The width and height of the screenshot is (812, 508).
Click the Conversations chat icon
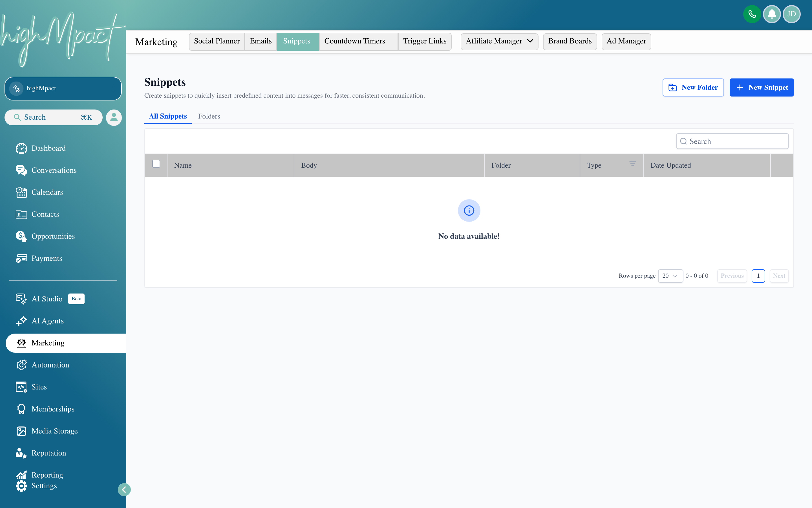[x=21, y=170]
